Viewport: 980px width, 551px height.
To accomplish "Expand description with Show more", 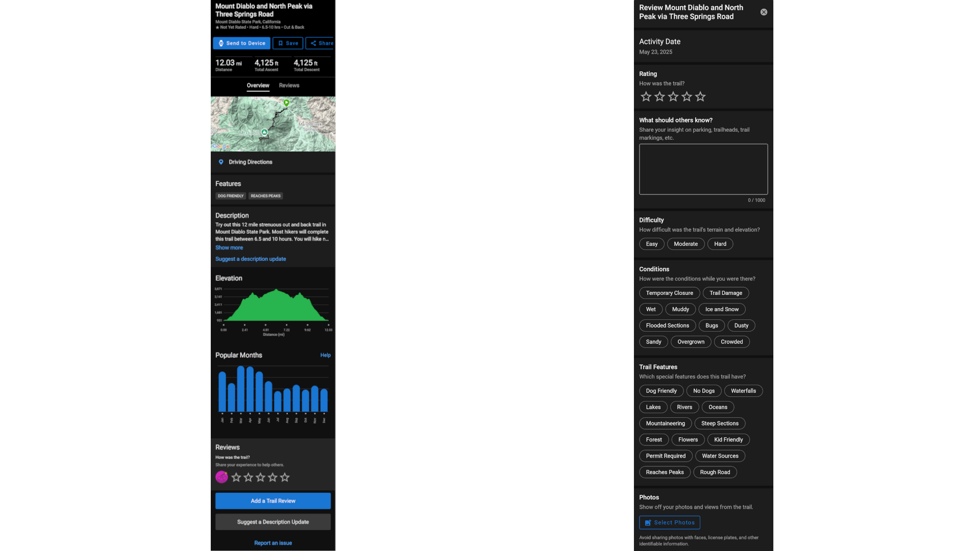I will pyautogui.click(x=229, y=248).
